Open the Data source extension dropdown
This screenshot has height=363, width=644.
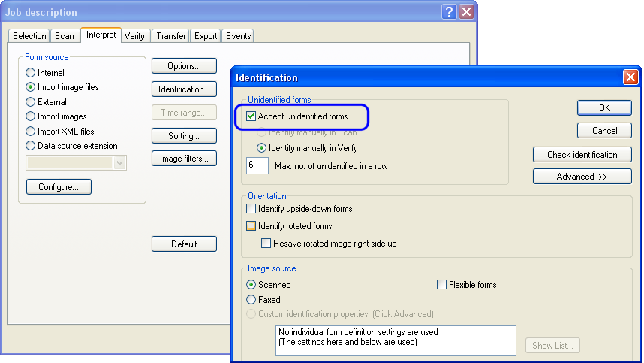click(x=120, y=163)
